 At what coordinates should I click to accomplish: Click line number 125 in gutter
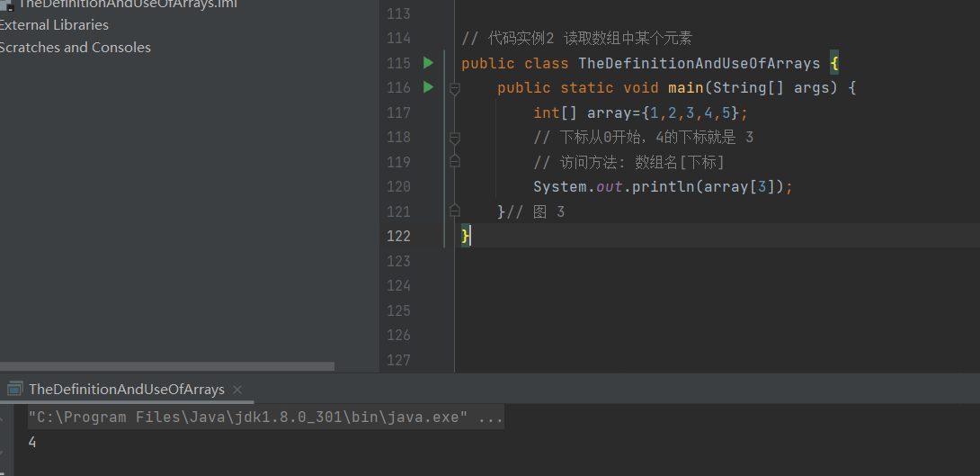point(399,310)
